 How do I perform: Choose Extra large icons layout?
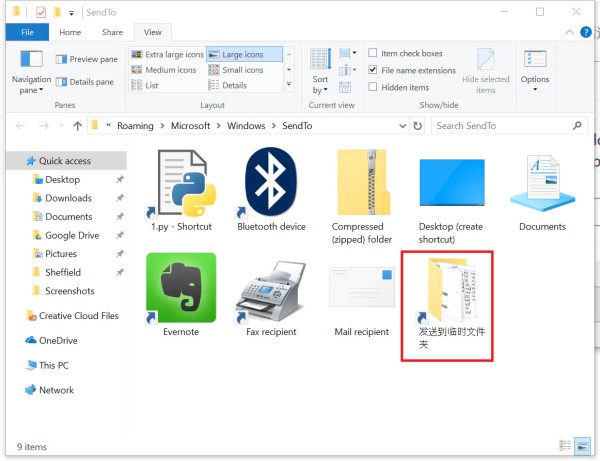pos(167,54)
